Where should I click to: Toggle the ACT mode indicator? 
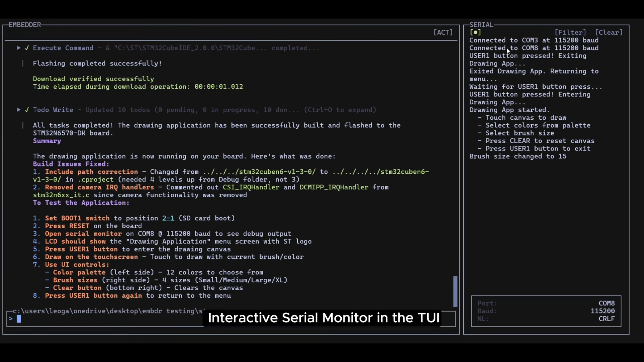point(443,33)
